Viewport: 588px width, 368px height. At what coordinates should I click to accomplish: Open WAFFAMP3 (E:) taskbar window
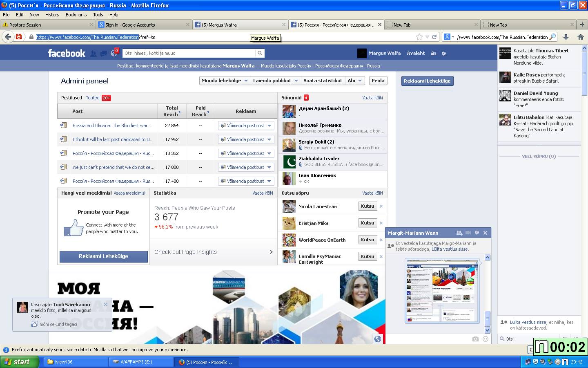(141, 362)
